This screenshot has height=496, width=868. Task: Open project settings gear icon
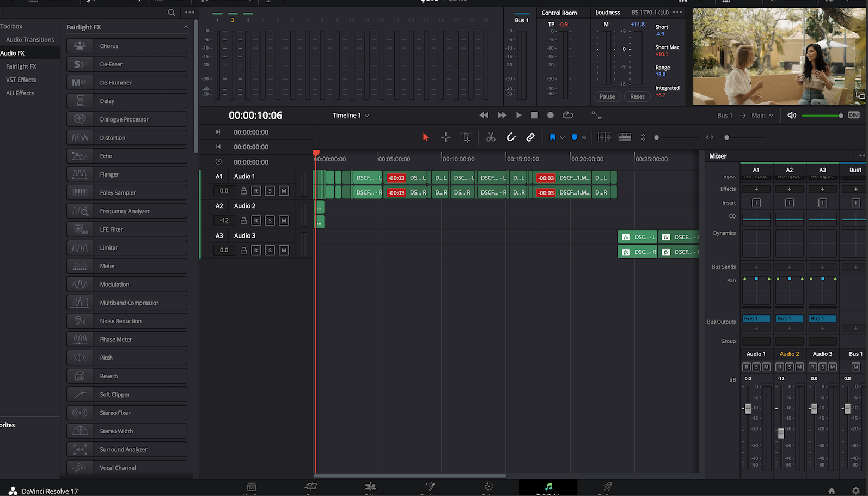855,491
